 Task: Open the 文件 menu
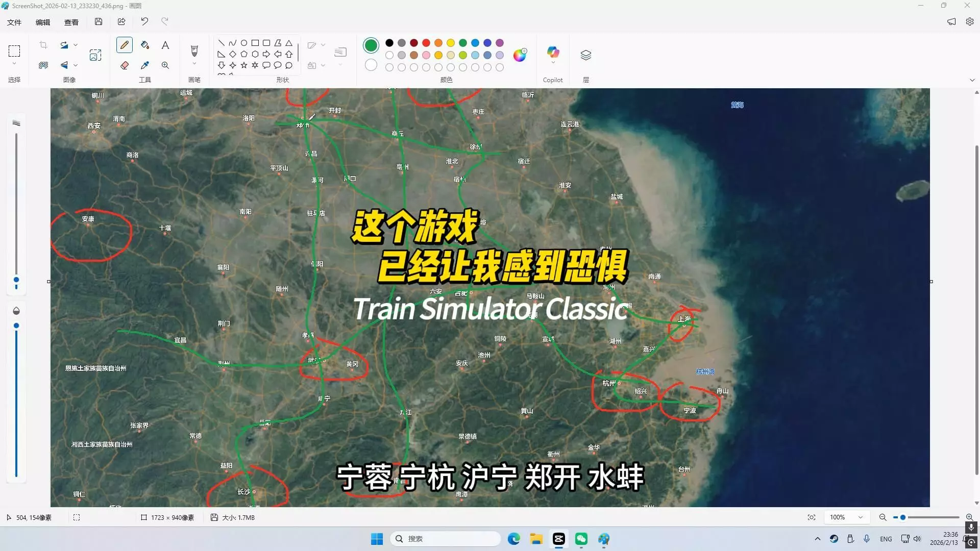pos(14,22)
